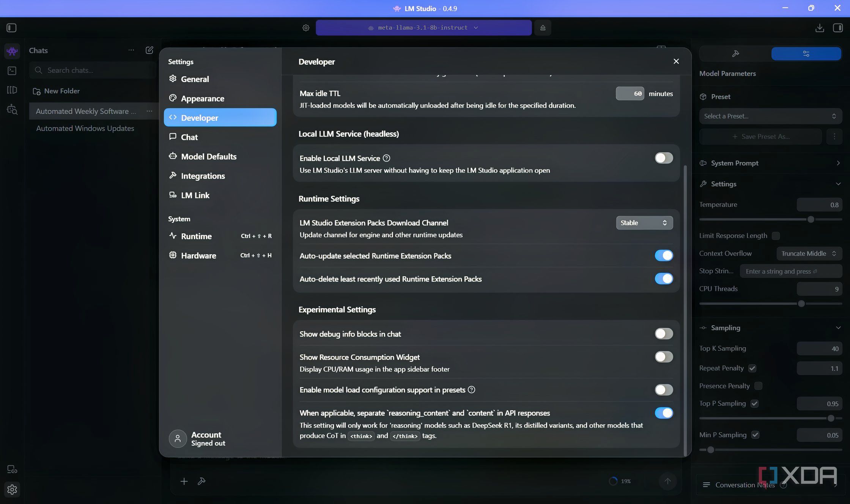Open Model Defaults settings tab
Image resolution: width=850 pixels, height=504 pixels.
click(220, 156)
